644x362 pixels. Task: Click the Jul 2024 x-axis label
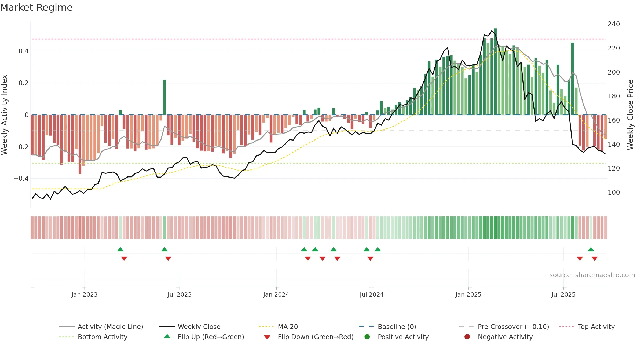372,294
